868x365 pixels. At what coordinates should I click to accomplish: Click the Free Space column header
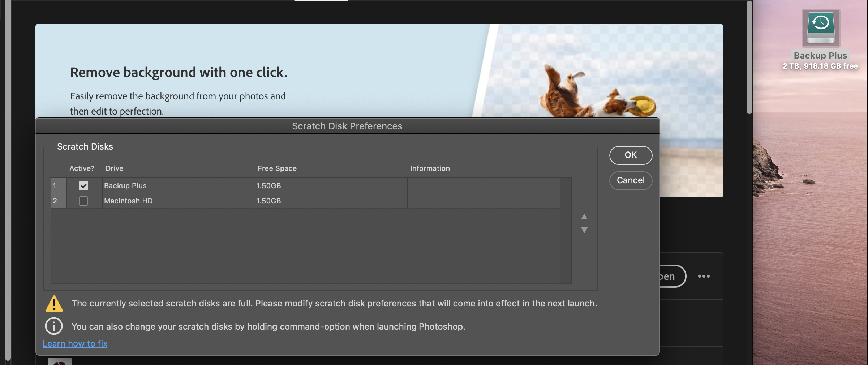coord(277,168)
